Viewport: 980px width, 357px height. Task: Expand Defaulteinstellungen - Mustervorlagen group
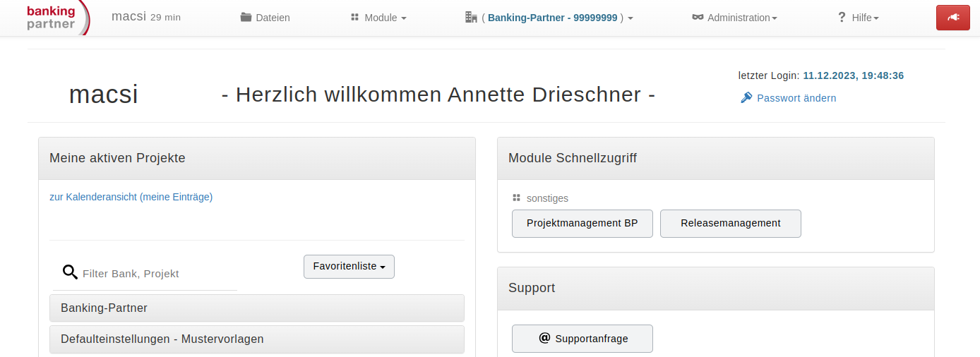point(257,339)
